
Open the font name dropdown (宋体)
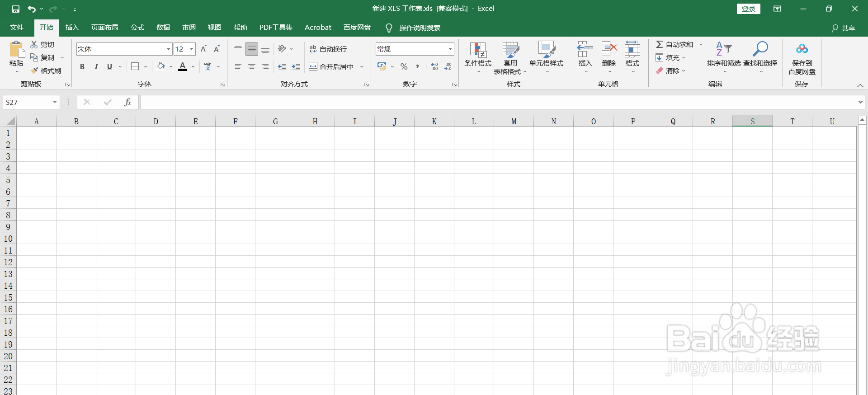tap(169, 49)
